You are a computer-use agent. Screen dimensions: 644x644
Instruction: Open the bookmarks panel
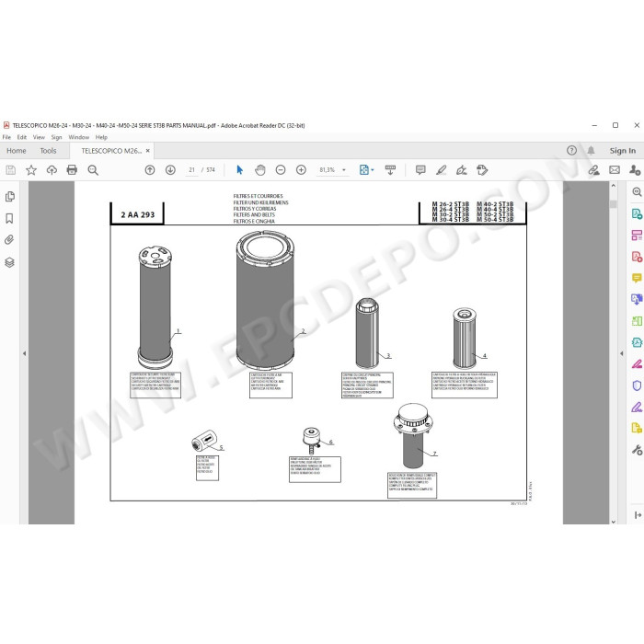pos(9,219)
